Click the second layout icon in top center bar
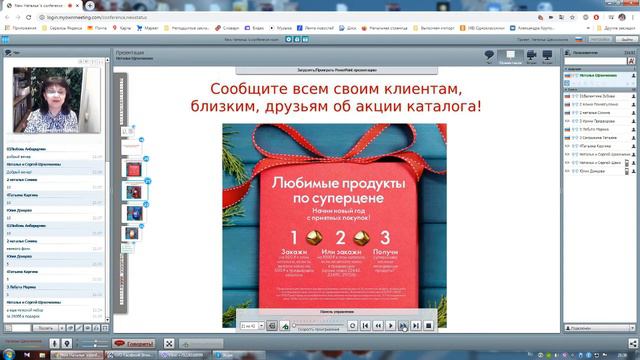640x360 pixels. point(297,39)
